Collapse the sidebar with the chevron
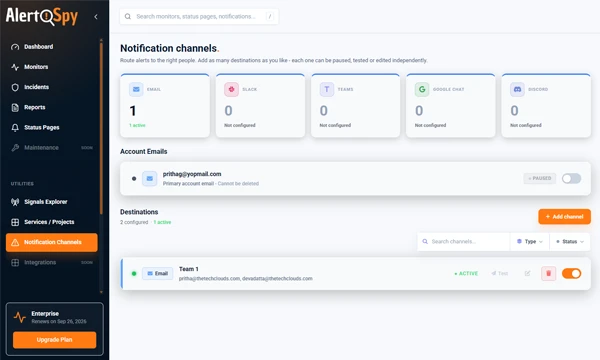 (x=96, y=16)
